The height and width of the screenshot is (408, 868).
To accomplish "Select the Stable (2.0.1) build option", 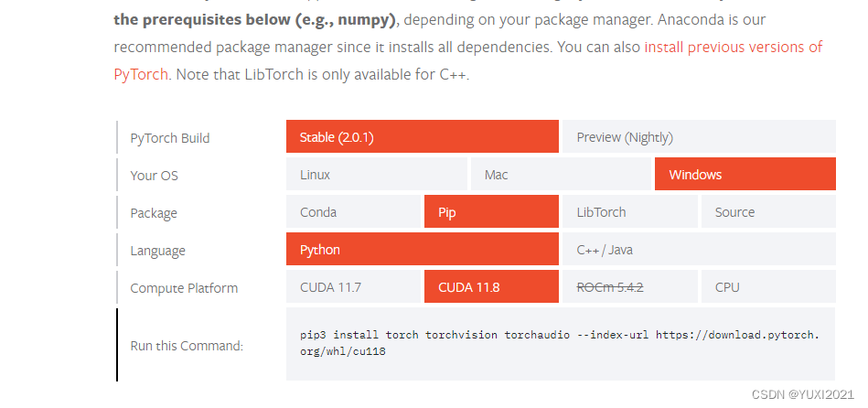I will [x=422, y=137].
